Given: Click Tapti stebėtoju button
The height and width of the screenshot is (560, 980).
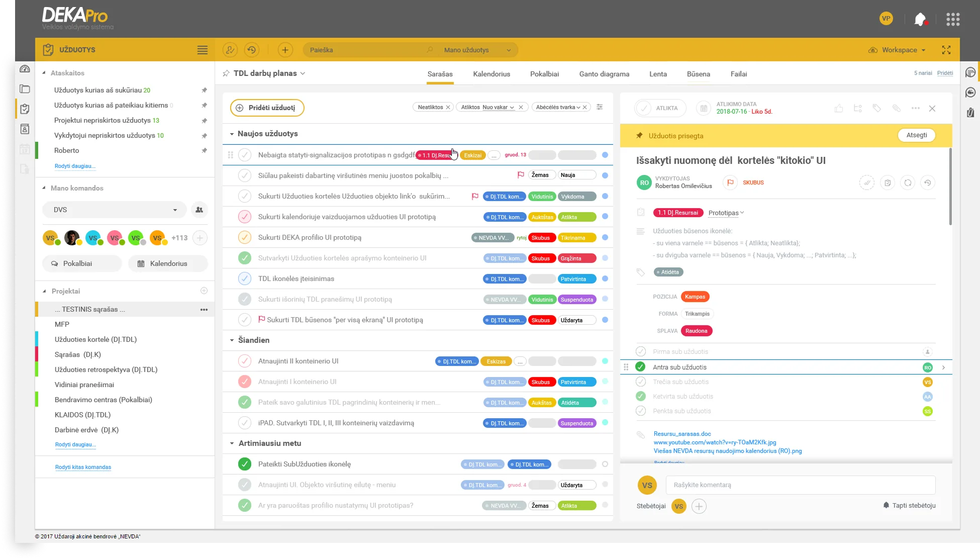Looking at the screenshot, I should [909, 505].
